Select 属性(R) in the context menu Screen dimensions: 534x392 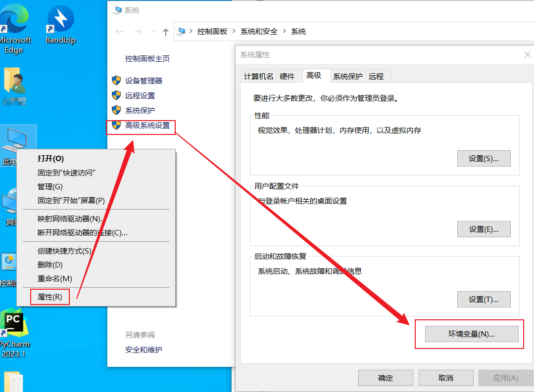coord(50,297)
